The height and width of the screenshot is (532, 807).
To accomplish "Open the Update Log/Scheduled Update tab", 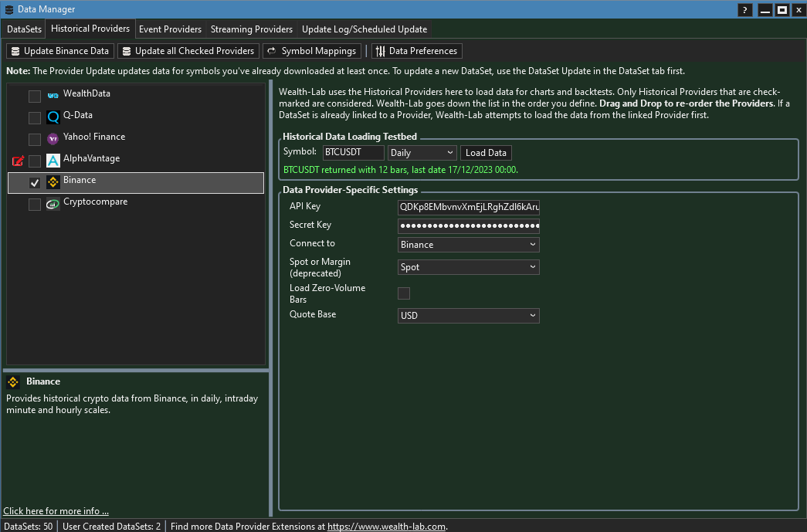I will 365,29.
